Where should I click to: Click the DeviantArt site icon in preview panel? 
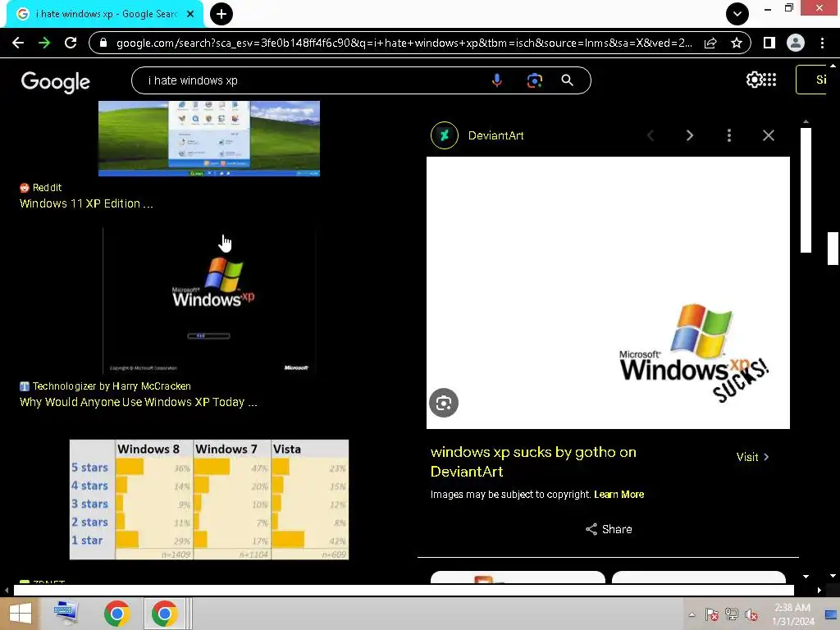pyautogui.click(x=445, y=135)
